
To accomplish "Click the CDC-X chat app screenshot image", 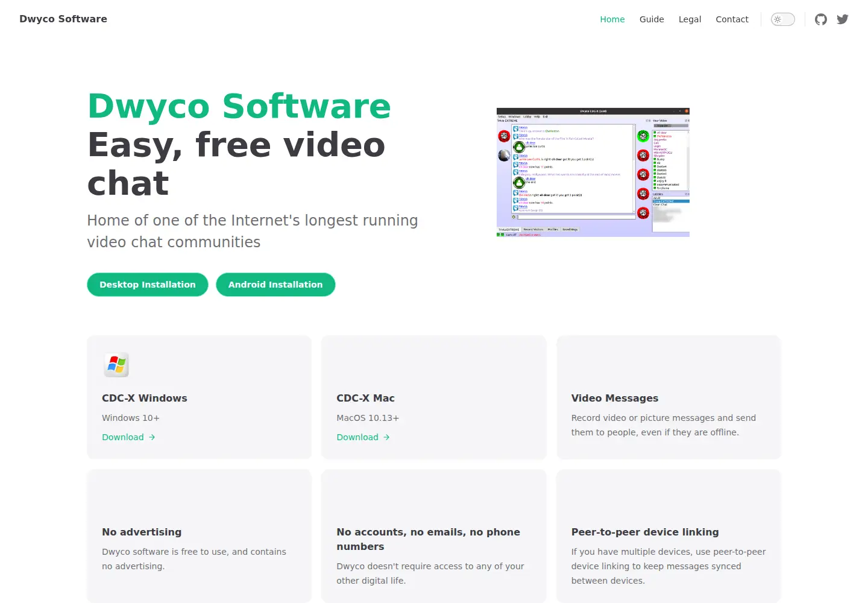I will [x=593, y=172].
